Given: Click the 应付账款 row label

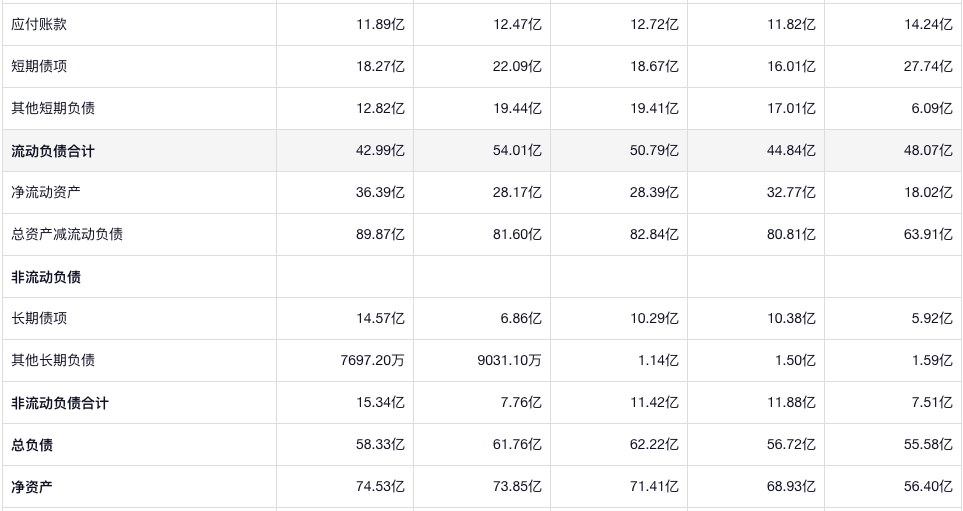Looking at the screenshot, I should [39, 24].
